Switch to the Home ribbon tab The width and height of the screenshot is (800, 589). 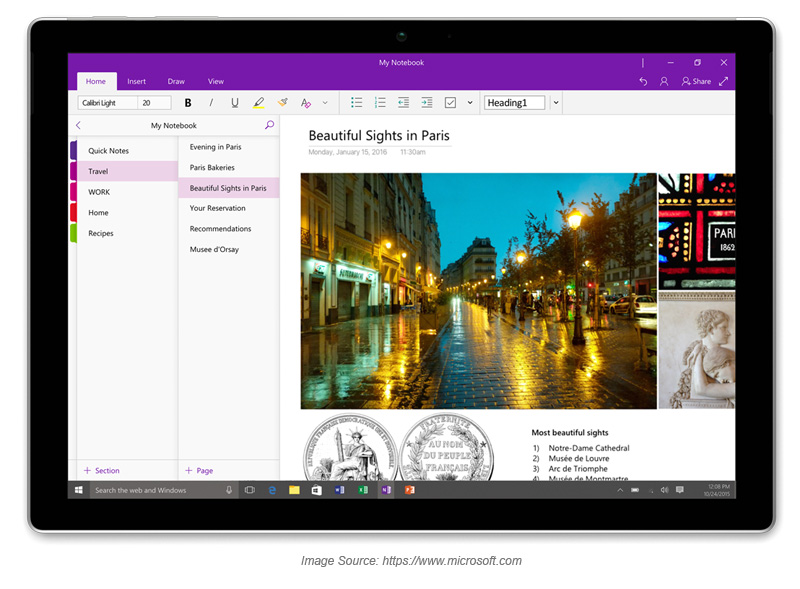point(96,81)
